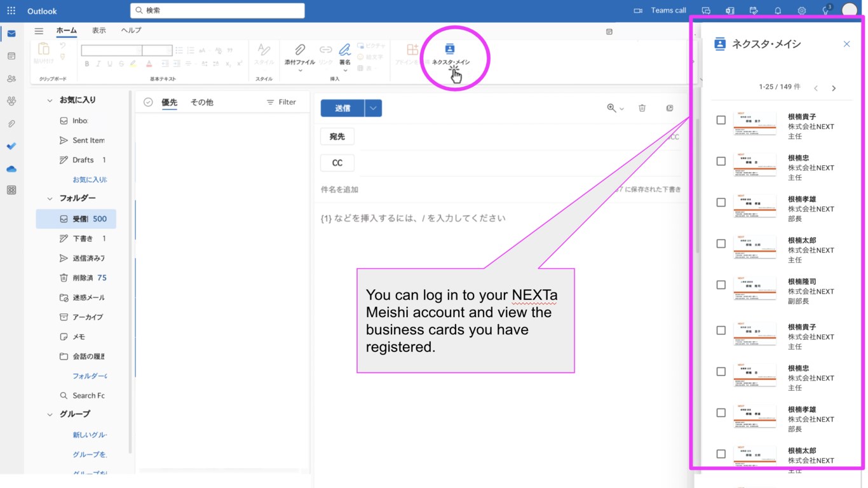This screenshot has height=488, width=868.
Task: Open the 根楠隆司 business card thumbnail
Action: click(x=754, y=288)
